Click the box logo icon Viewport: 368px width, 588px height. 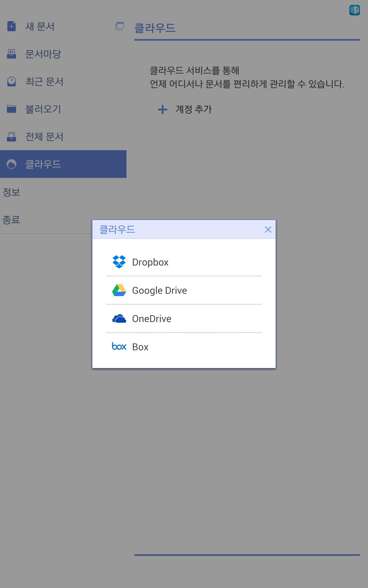119,346
